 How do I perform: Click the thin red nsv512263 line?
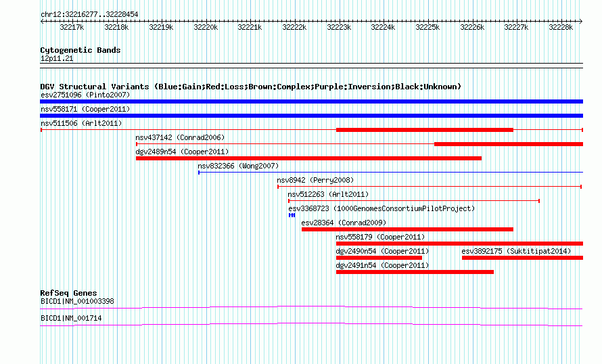414,201
